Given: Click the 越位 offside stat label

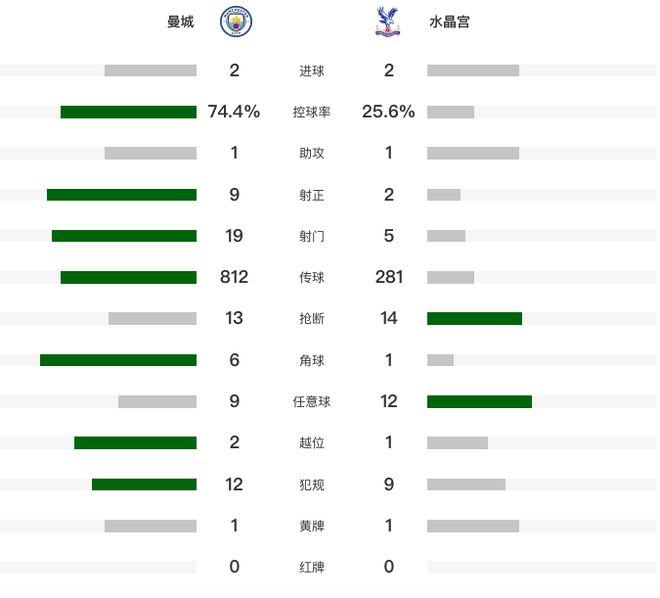Looking at the screenshot, I should click(311, 443).
